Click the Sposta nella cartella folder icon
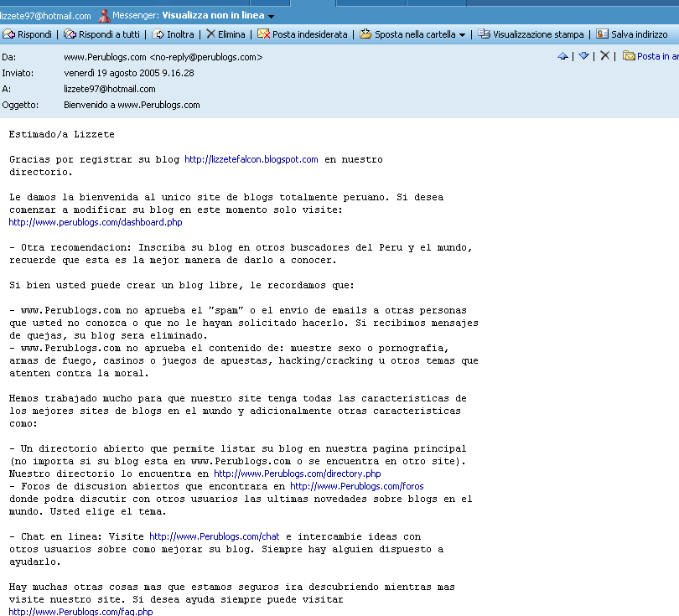Viewport: 679px width, 616px height. point(365,34)
